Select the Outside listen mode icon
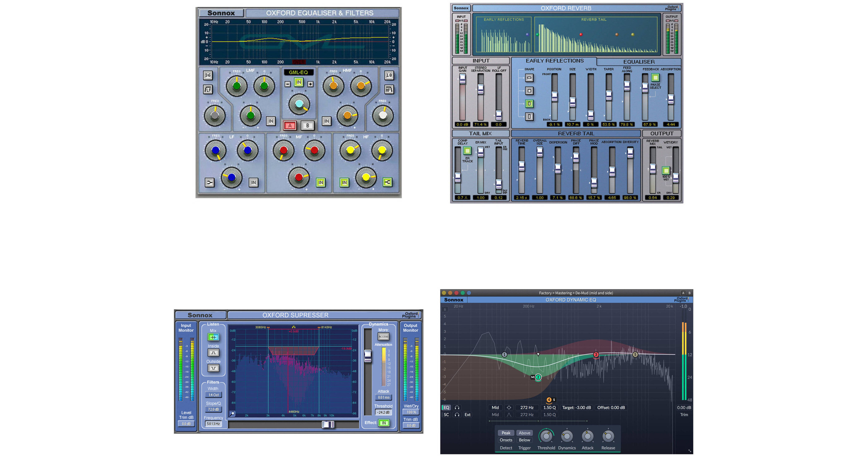Screen dimensions: 868x456 [x=213, y=368]
